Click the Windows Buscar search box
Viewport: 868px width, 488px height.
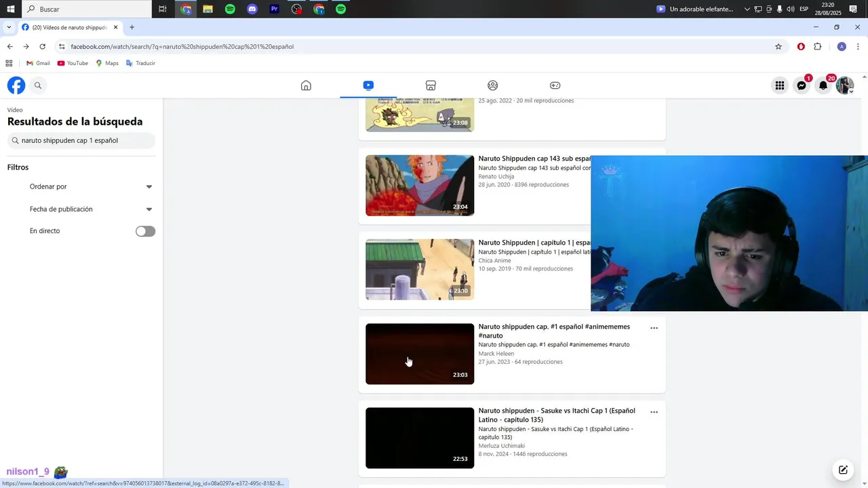click(87, 9)
